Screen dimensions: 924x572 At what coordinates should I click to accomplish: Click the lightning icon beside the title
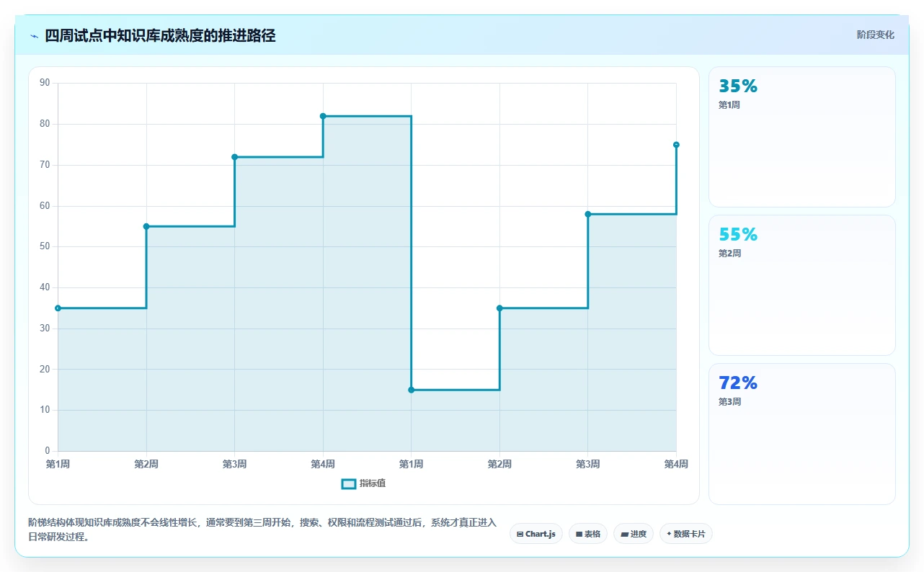coord(35,36)
